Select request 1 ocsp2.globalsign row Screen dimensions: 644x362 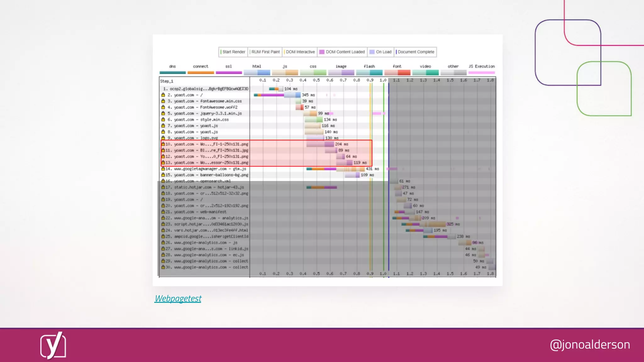(x=206, y=89)
